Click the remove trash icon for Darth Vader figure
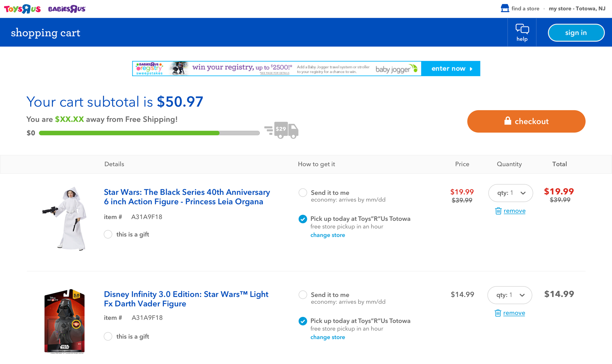 click(498, 313)
